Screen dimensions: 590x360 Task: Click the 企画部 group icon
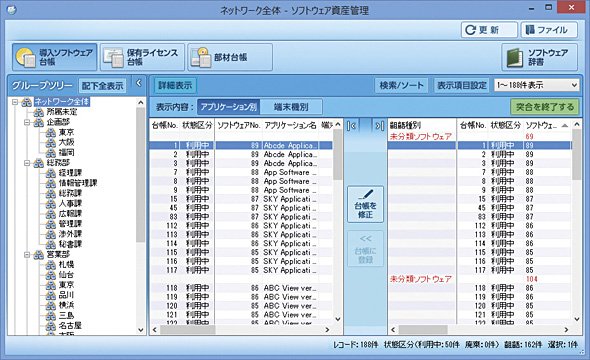tap(38, 122)
